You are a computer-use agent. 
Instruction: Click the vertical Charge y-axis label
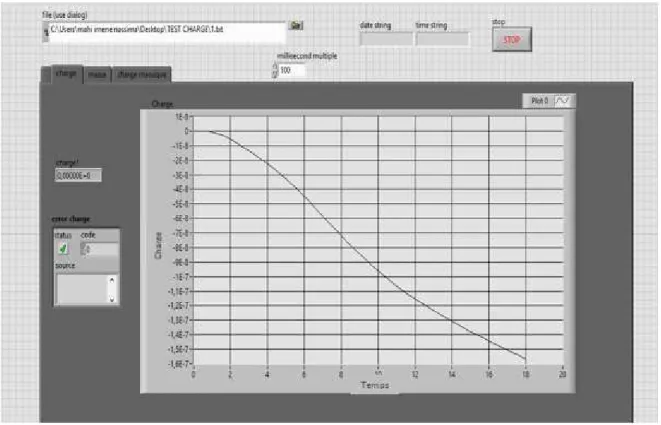(x=159, y=245)
